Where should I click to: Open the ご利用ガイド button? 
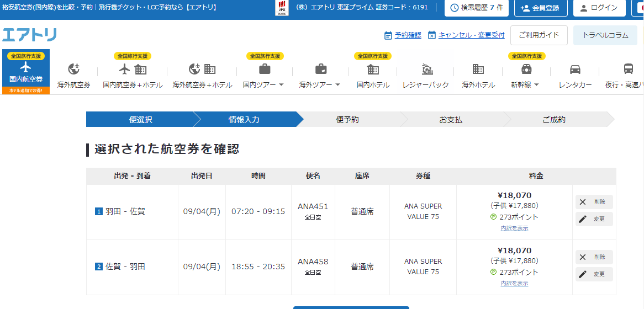[539, 35]
